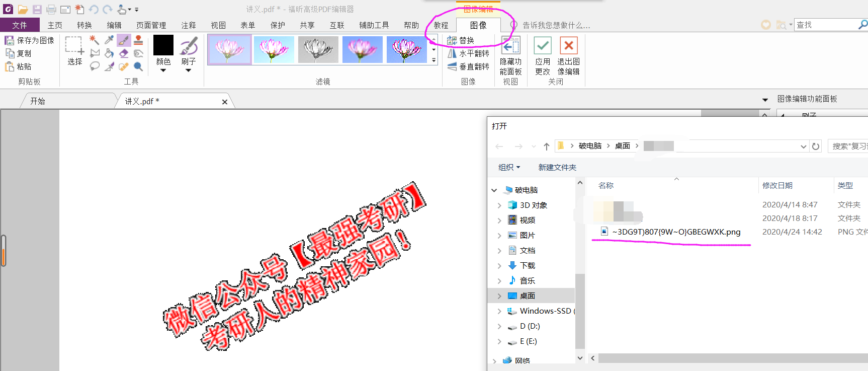
Task: Pick the Eyedropper tool
Action: [x=109, y=40]
